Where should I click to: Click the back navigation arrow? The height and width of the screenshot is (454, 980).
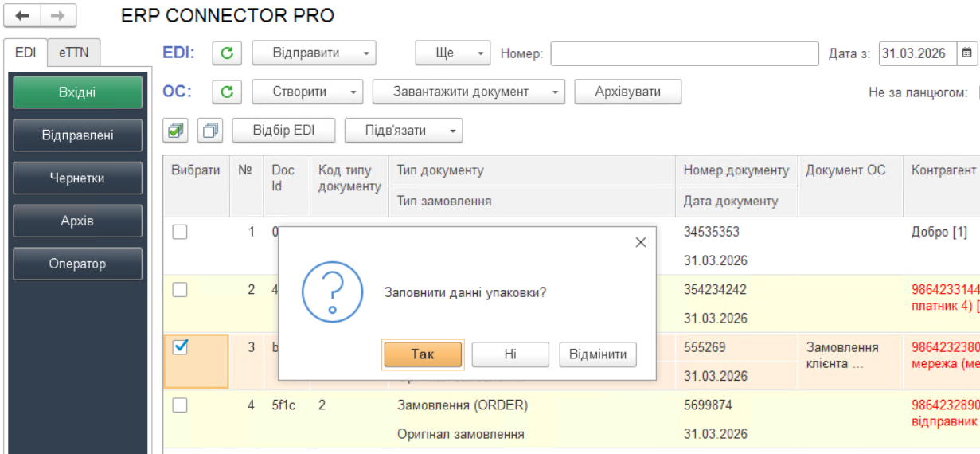point(22,16)
